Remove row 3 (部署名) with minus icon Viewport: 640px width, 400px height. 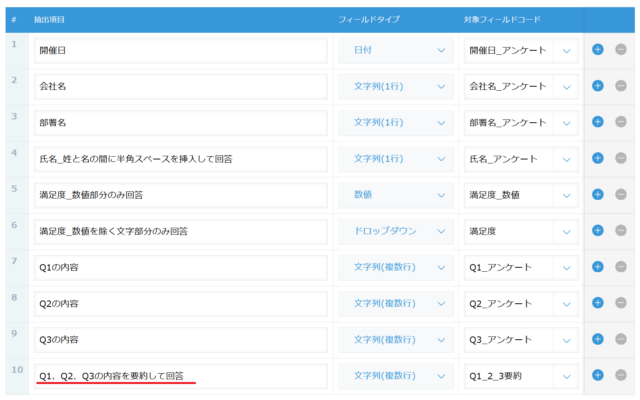coord(621,122)
